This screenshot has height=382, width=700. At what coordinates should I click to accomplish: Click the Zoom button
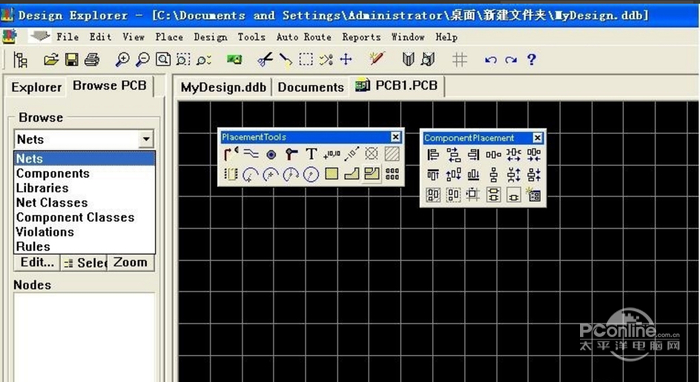point(130,262)
